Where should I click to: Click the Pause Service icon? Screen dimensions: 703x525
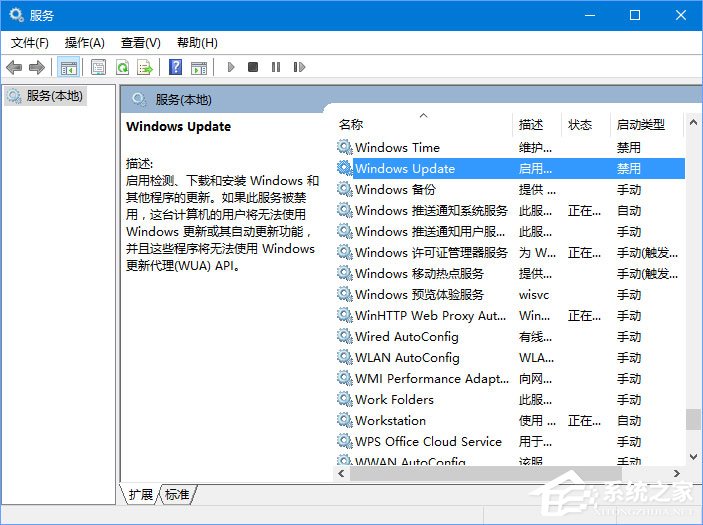point(276,67)
